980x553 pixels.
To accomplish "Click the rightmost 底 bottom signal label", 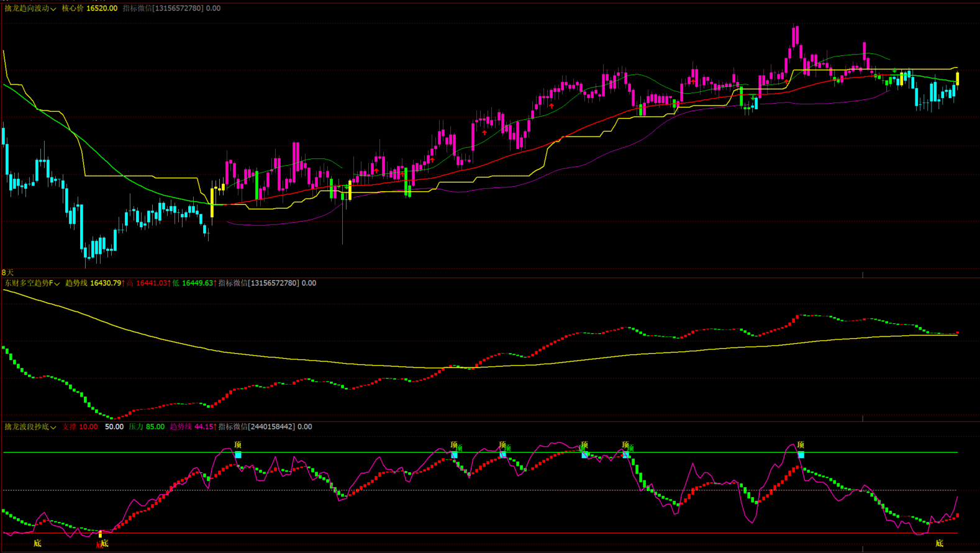I will pos(939,543).
